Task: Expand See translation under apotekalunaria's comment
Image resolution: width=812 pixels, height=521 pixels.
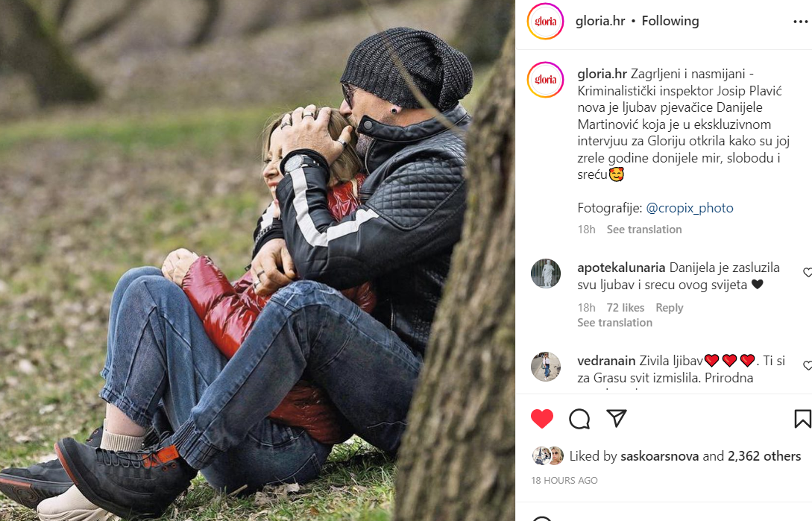Action: [x=614, y=323]
